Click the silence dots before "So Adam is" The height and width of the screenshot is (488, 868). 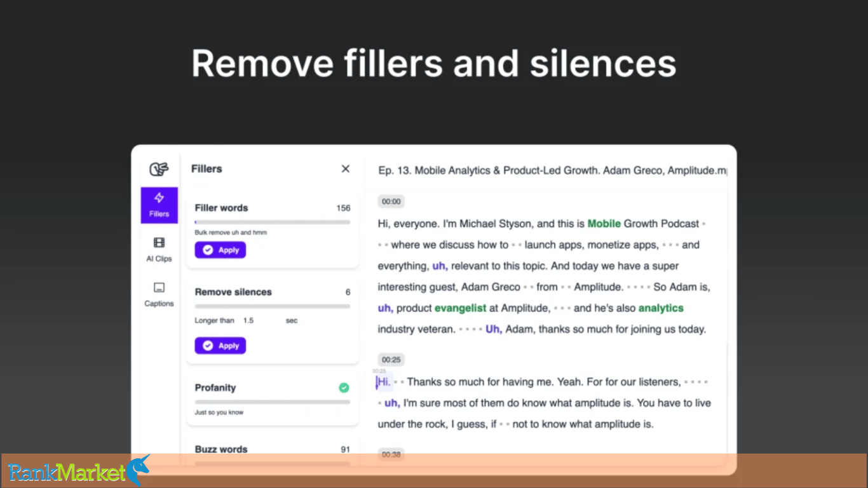[638, 287]
